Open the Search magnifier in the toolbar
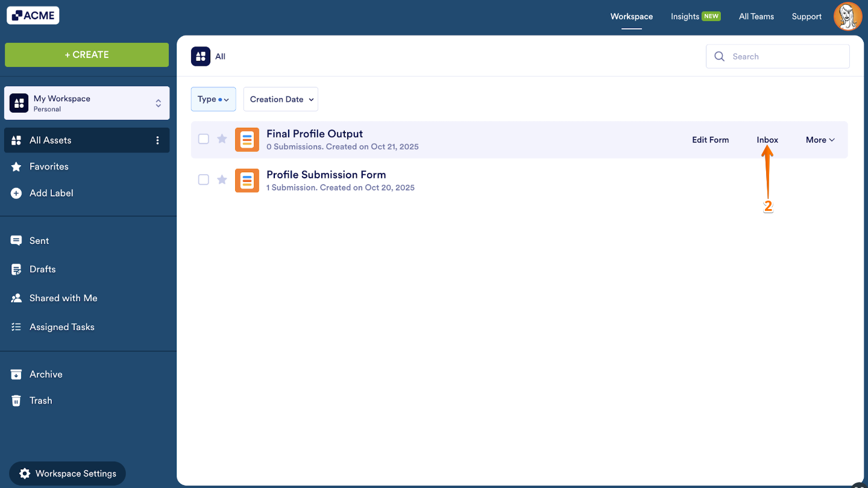868x488 pixels. [x=719, y=56]
